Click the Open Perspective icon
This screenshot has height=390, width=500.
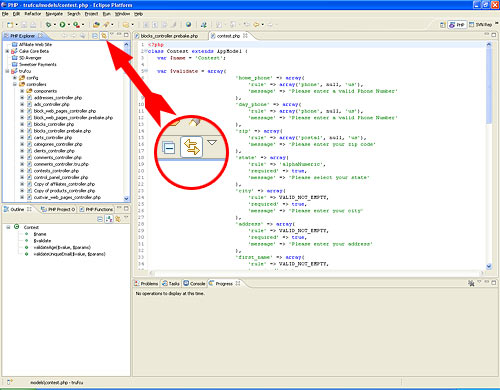pos(443,25)
